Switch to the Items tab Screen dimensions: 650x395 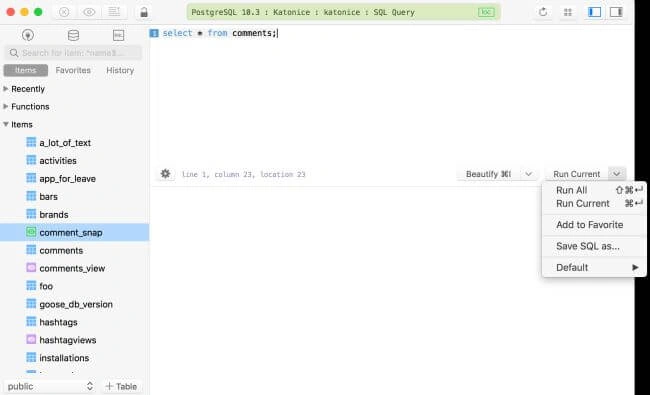click(26, 70)
